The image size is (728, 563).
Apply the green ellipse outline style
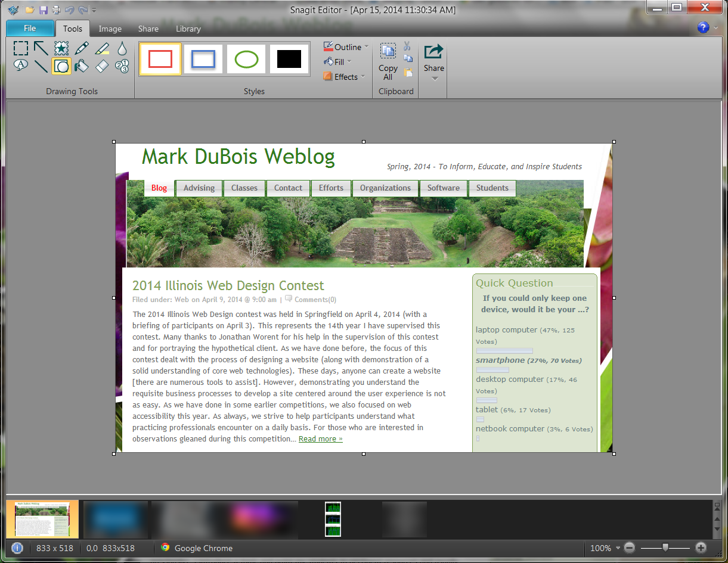click(246, 59)
